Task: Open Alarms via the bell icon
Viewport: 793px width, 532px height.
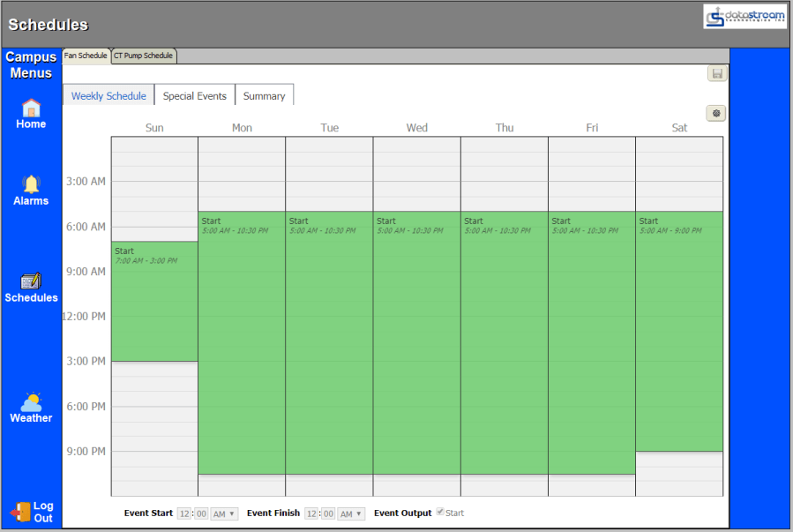Action: (31, 184)
